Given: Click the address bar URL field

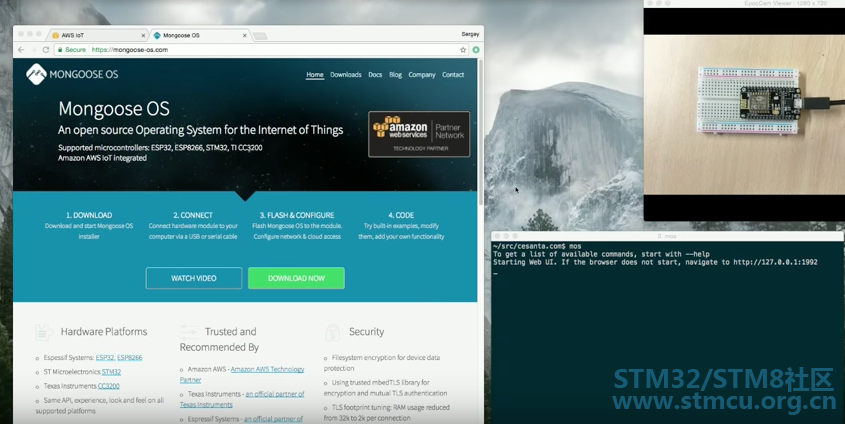Looking at the screenshot, I should pos(259,50).
